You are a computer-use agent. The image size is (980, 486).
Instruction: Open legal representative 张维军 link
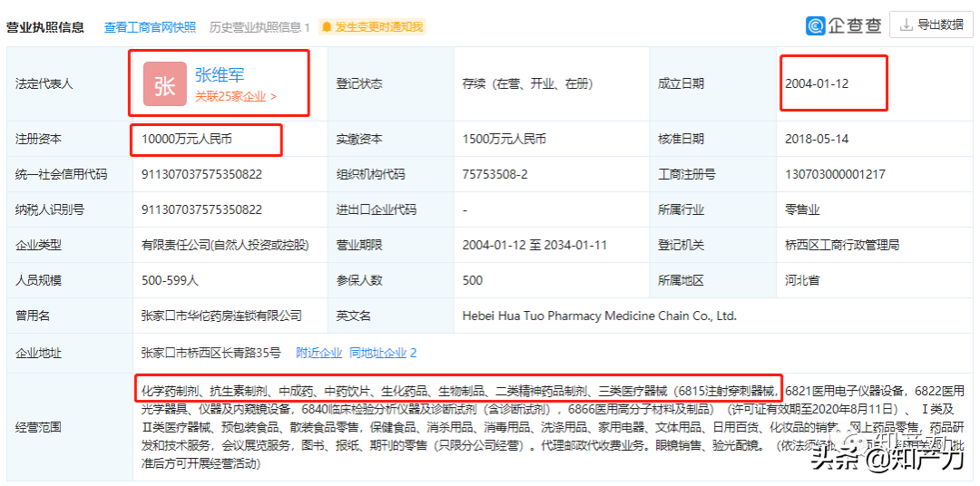pyautogui.click(x=220, y=75)
